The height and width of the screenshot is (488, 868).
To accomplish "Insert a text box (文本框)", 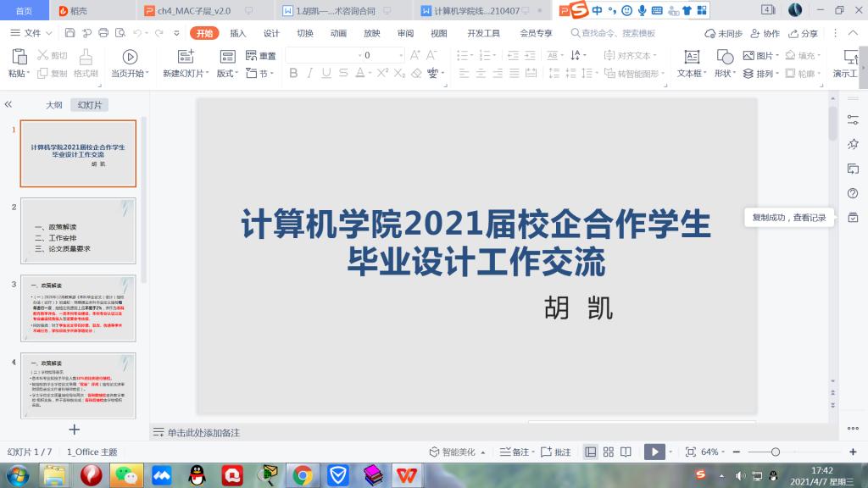I will [x=692, y=56].
